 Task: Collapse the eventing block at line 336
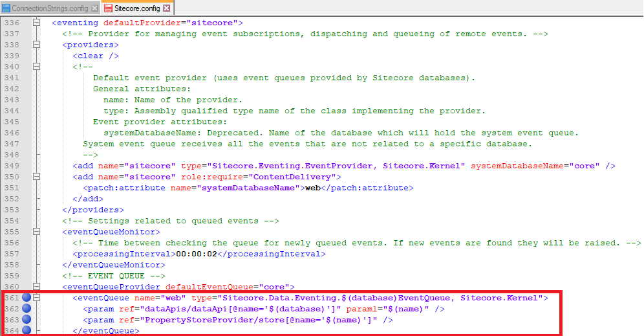pos(37,23)
